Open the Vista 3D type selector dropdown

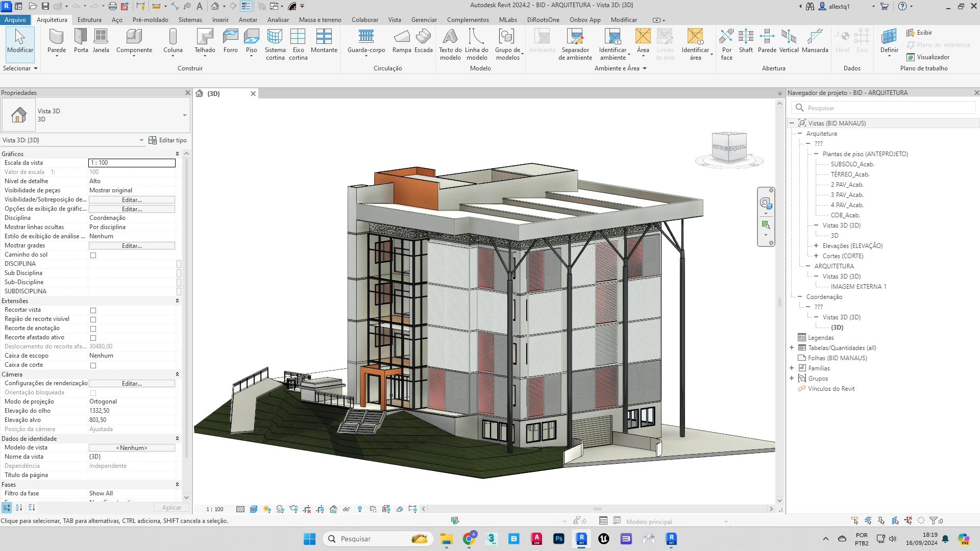tap(184, 115)
